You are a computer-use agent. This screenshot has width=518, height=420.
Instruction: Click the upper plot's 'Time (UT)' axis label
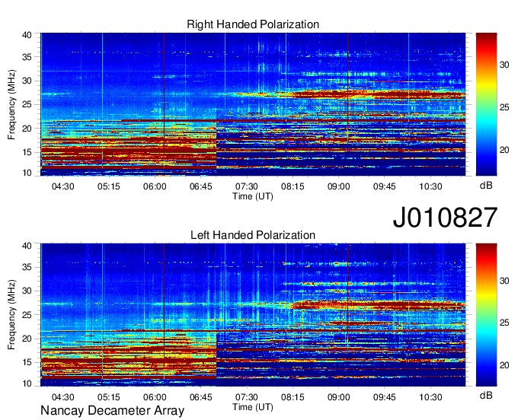tap(253, 196)
